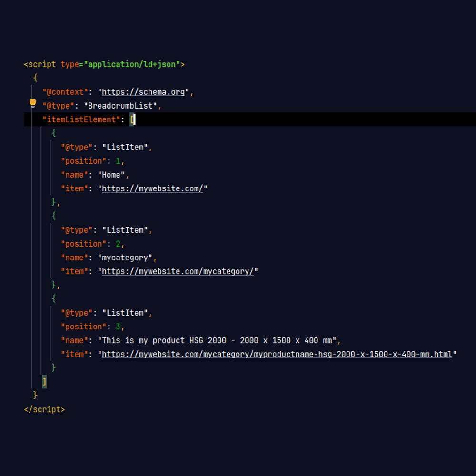
Task: Click the type attribute in the script tag
Action: [70, 64]
